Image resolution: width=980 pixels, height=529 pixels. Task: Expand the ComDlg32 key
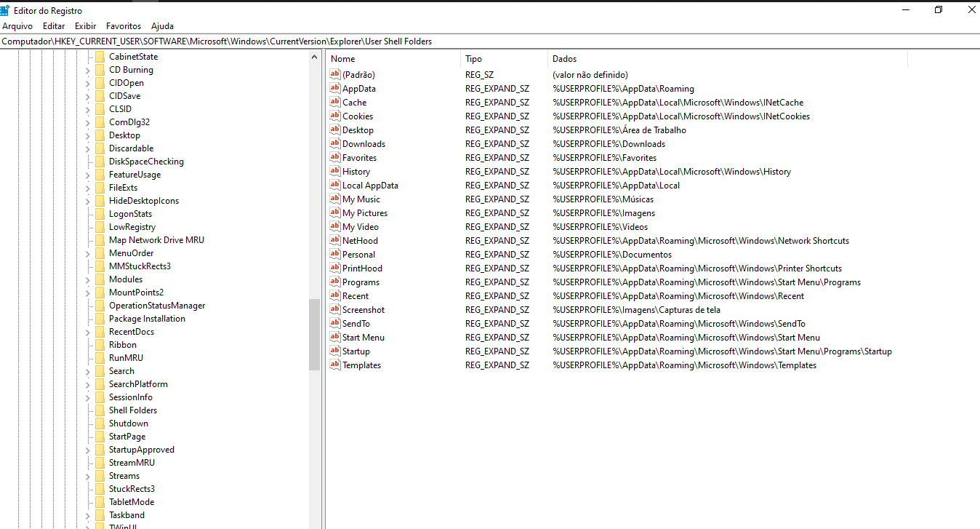(88, 122)
